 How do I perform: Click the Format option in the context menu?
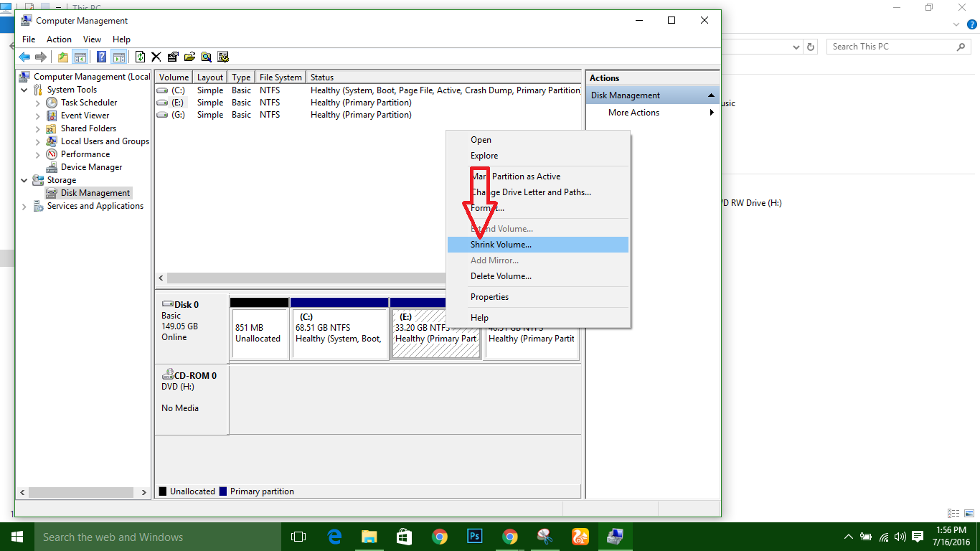click(486, 208)
